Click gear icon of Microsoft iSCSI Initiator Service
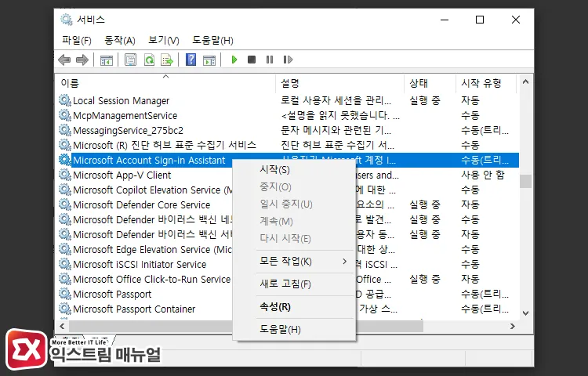The height and width of the screenshot is (376, 588). tap(65, 265)
